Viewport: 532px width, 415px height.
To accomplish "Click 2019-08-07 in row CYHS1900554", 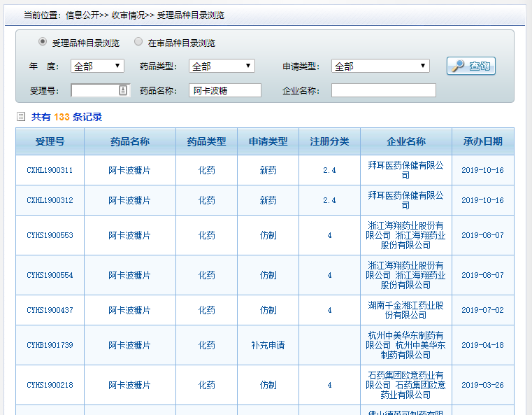I will (x=482, y=275).
